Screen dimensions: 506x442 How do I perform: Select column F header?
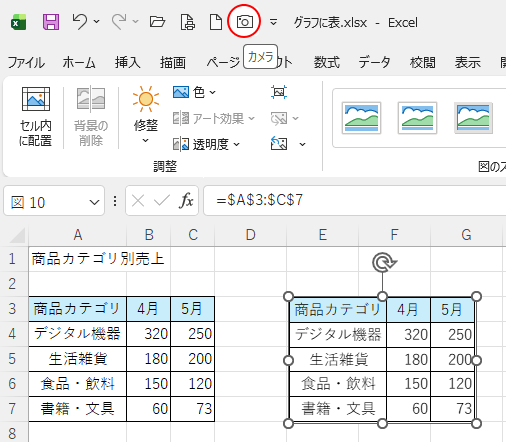pos(394,235)
